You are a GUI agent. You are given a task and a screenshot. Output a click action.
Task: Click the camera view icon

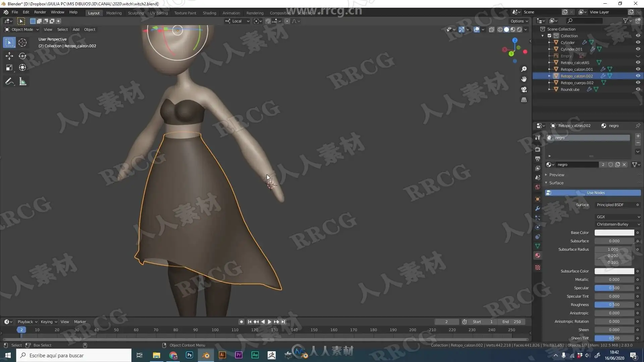pos(524,89)
